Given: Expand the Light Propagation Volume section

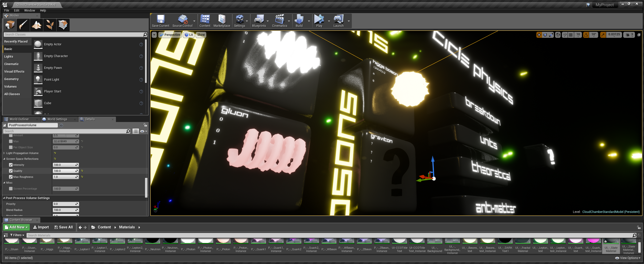Looking at the screenshot, I should 4,153.
